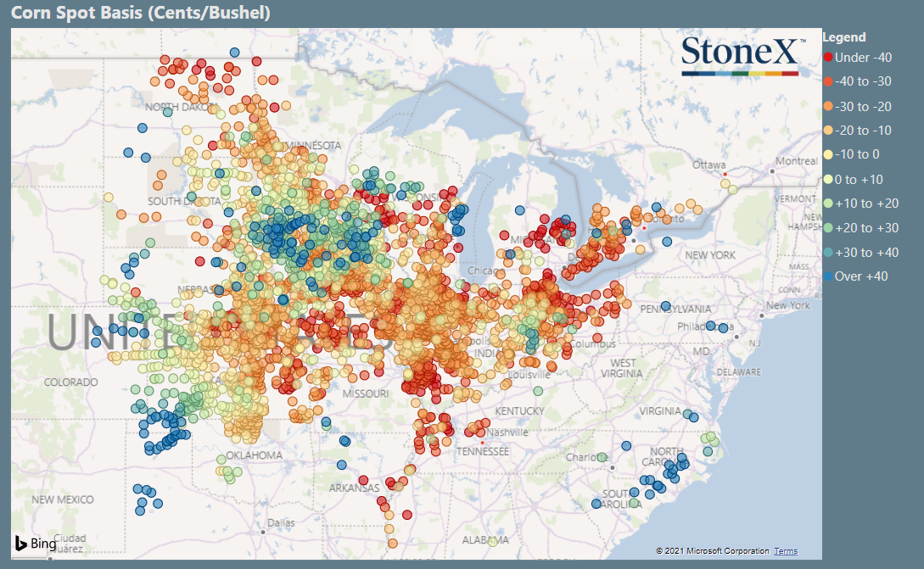
Task: Select the '+20 to +30' legend label
Action: point(866,227)
